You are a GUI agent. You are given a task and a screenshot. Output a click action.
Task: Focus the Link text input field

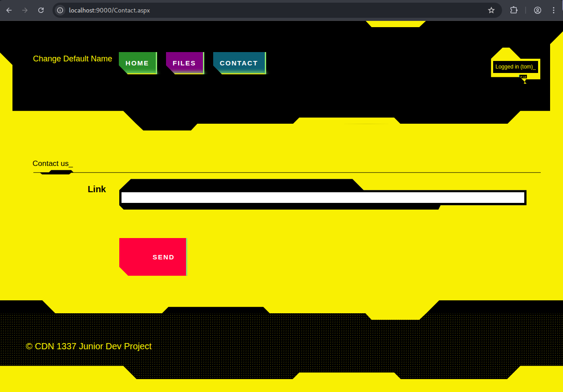(x=323, y=198)
